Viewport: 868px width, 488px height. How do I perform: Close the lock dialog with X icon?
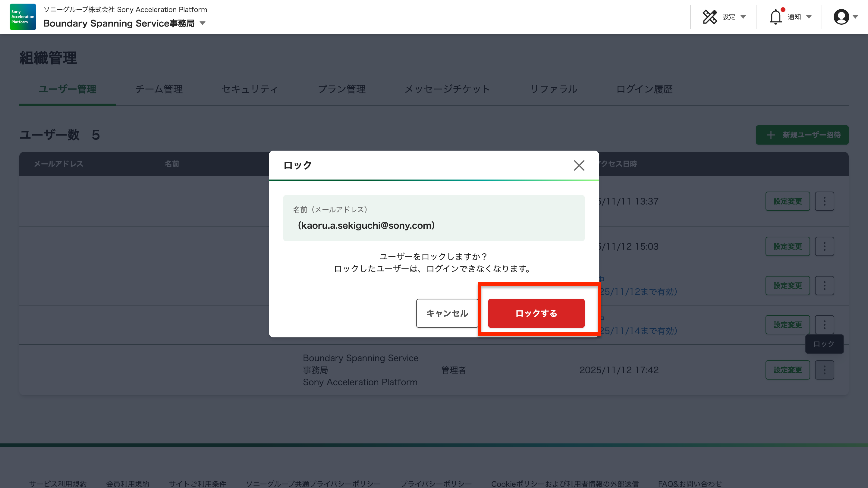pos(579,165)
